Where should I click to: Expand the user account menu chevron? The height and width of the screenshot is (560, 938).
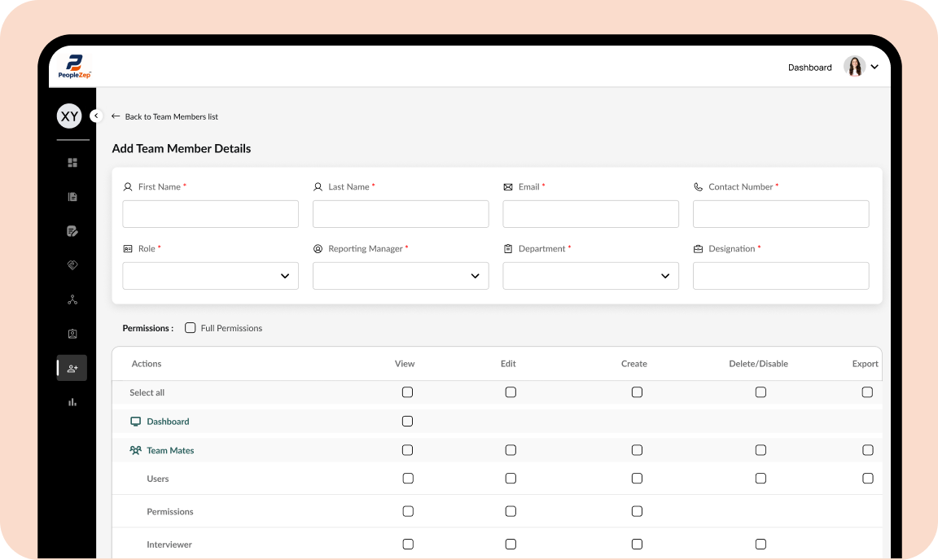click(874, 67)
